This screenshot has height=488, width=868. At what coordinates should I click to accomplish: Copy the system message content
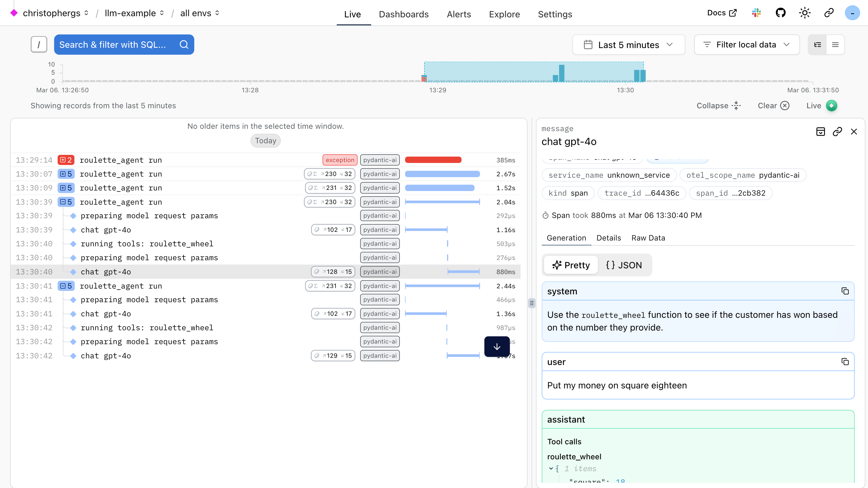click(x=845, y=291)
